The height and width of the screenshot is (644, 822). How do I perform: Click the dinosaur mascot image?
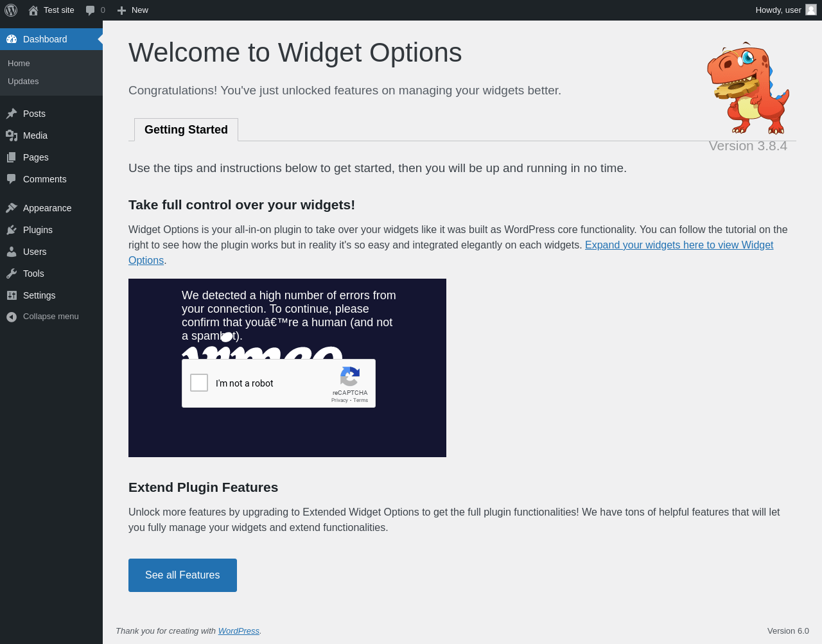tap(748, 88)
